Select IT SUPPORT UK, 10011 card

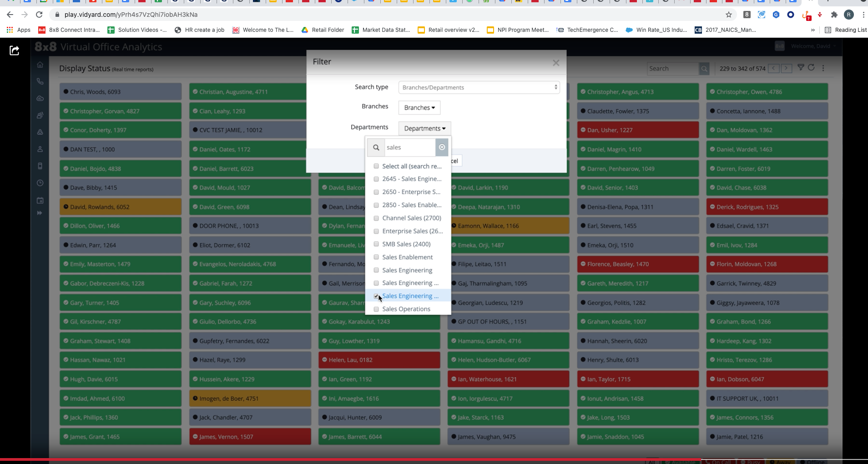pos(767,398)
